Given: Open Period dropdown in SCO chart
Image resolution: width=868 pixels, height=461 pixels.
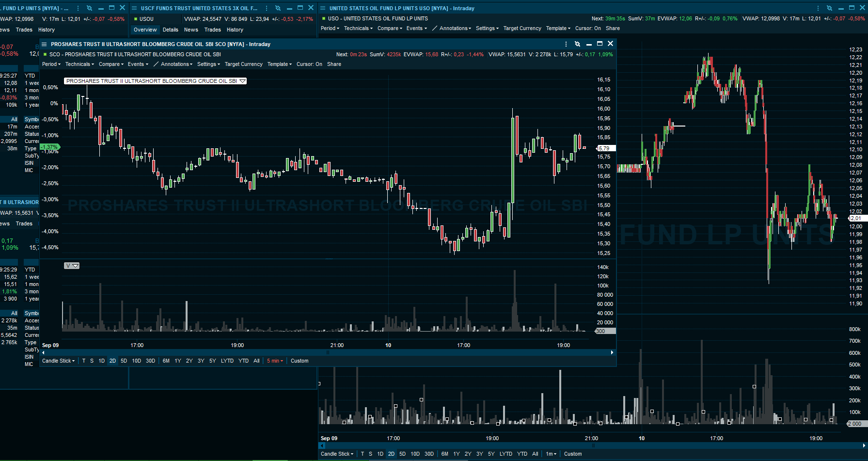Looking at the screenshot, I should pos(51,64).
